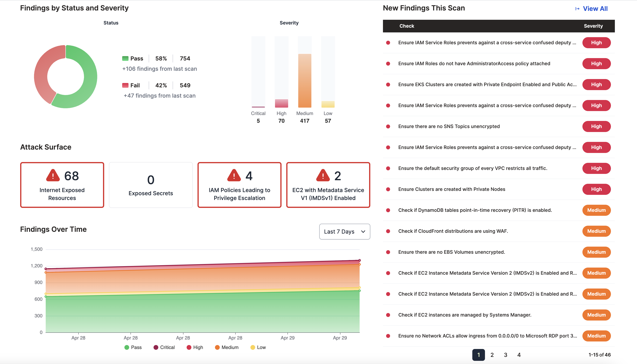Click the View All arrow icon
This screenshot has height=364, width=637.
pos(577,9)
